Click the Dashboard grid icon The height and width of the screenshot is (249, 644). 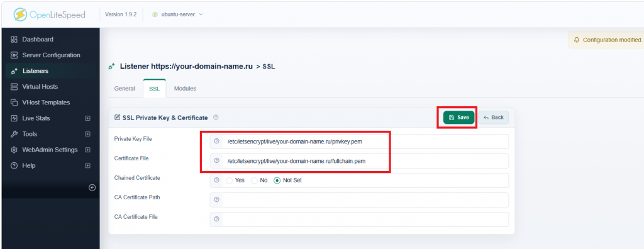(14, 40)
